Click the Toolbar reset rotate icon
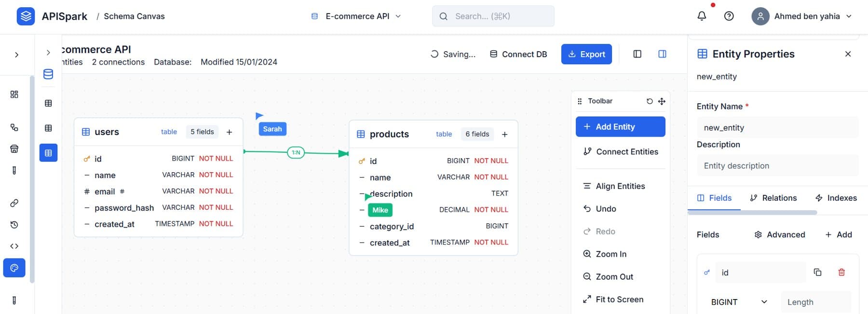The image size is (868, 314). click(650, 101)
